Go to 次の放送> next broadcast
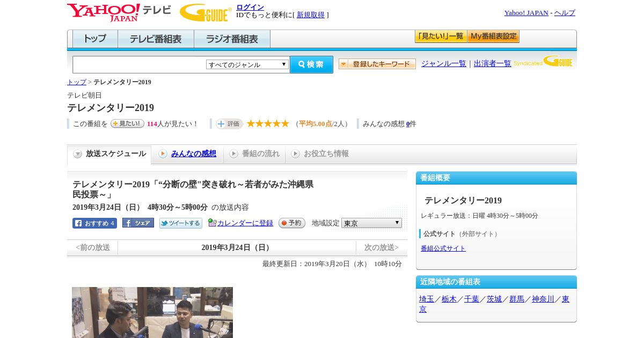This screenshot has height=338, width=644. 382,247
